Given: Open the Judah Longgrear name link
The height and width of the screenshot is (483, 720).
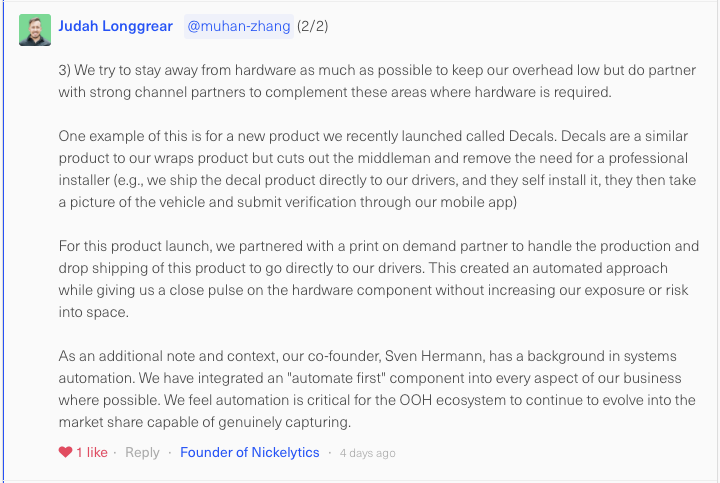Looking at the screenshot, I should pos(115,26).
